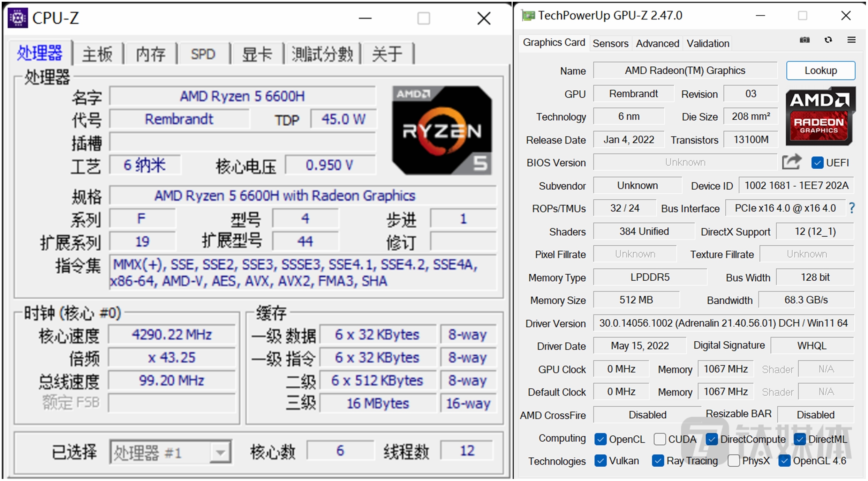Open the GPU-Z hamburger menu
This screenshot has height=481, width=868.
point(851,40)
